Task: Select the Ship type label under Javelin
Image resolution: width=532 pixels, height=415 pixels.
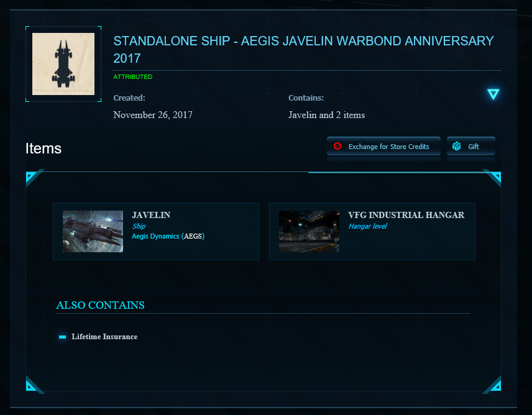Action: pyautogui.click(x=139, y=226)
